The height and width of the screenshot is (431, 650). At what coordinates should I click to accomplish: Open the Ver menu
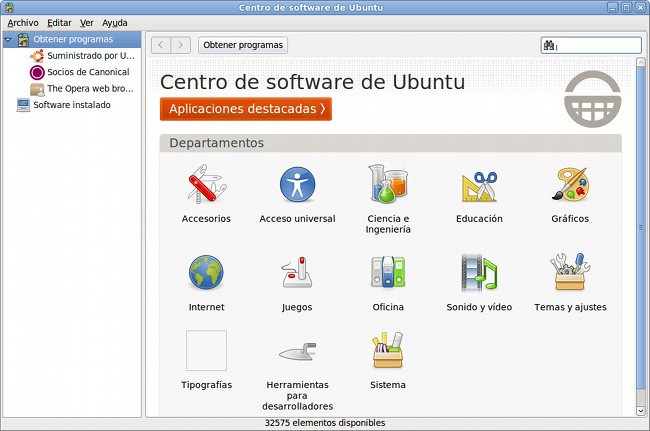[87, 23]
